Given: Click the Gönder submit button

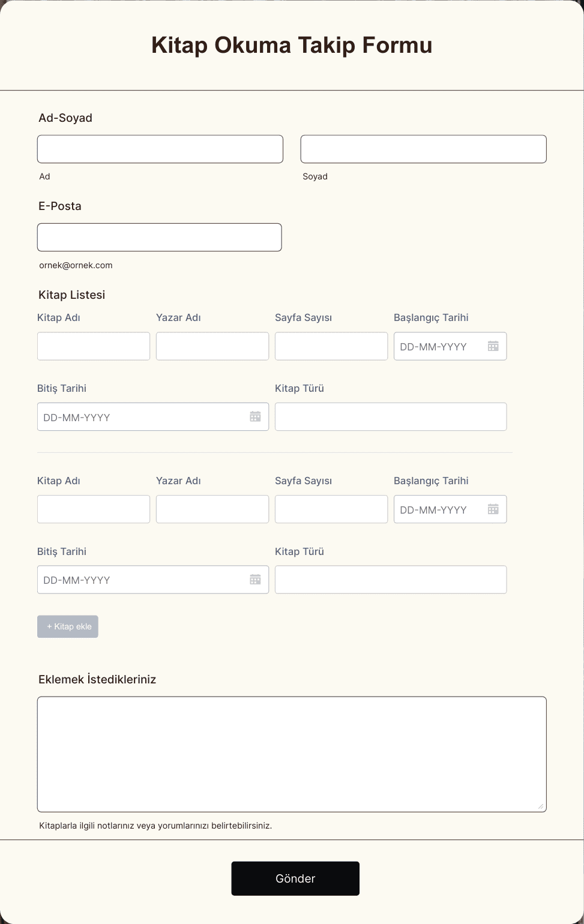Looking at the screenshot, I should pos(295,878).
